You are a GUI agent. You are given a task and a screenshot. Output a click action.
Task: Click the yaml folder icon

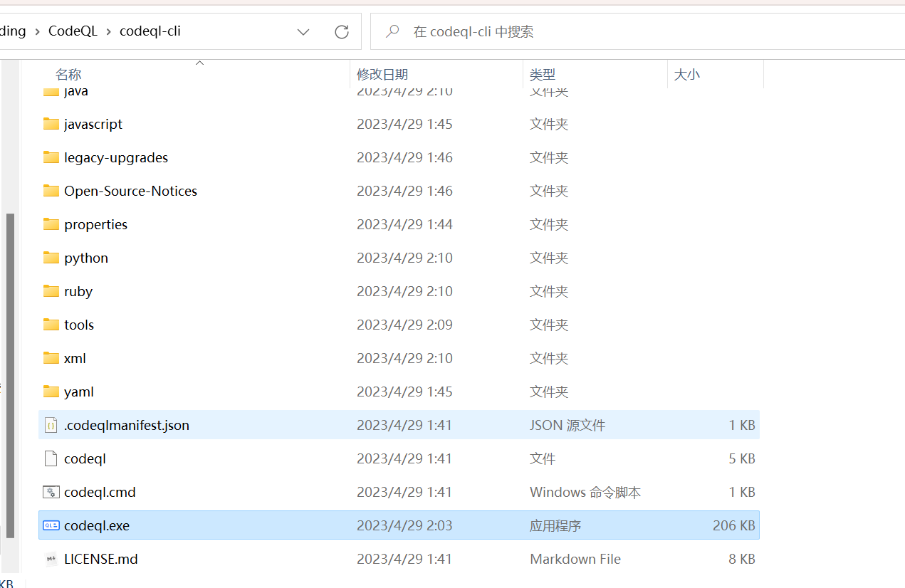tap(51, 392)
